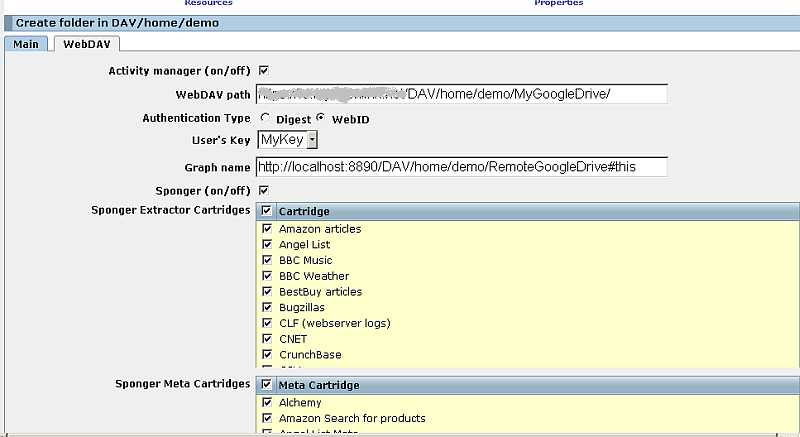
Task: Uncheck CLF (webserver logs) cartridge
Action: tap(267, 323)
